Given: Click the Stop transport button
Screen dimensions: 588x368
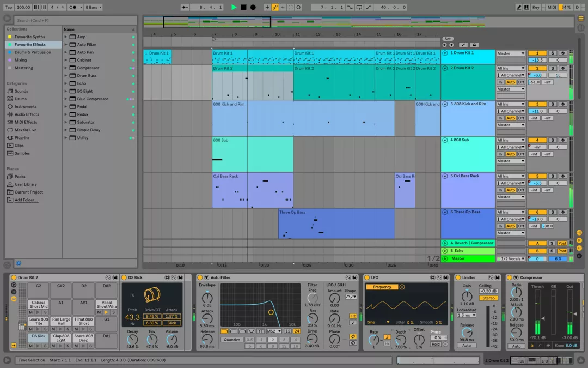Looking at the screenshot, I should (x=243, y=7).
